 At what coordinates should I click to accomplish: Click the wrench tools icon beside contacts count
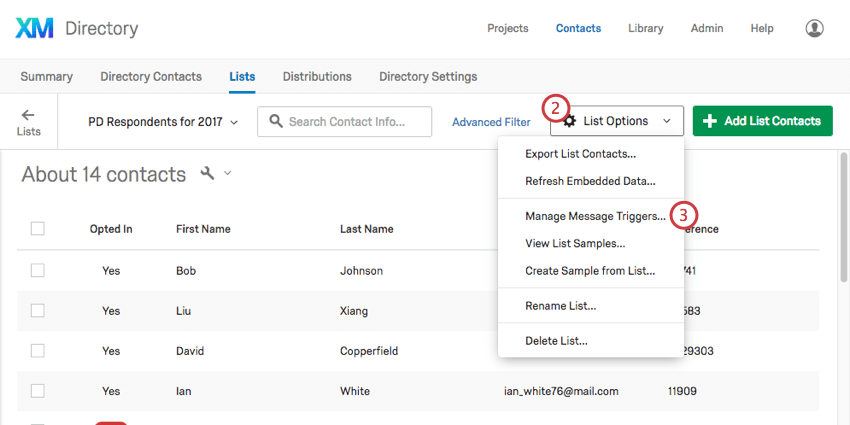(208, 174)
